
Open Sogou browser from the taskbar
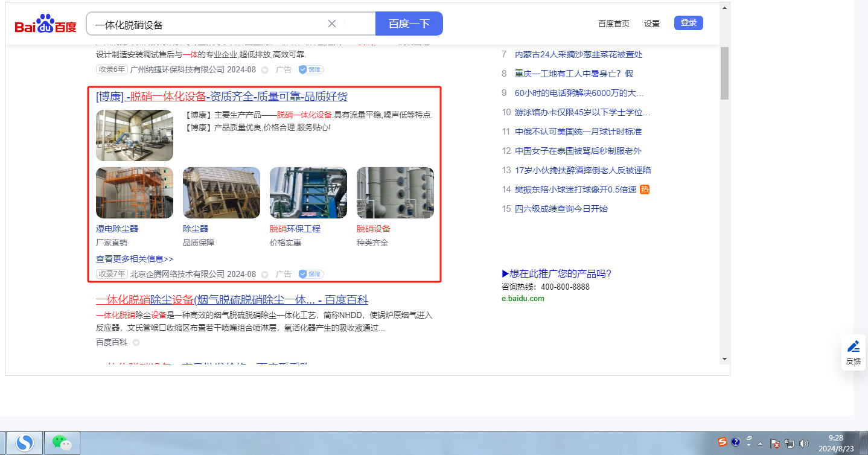(25, 444)
